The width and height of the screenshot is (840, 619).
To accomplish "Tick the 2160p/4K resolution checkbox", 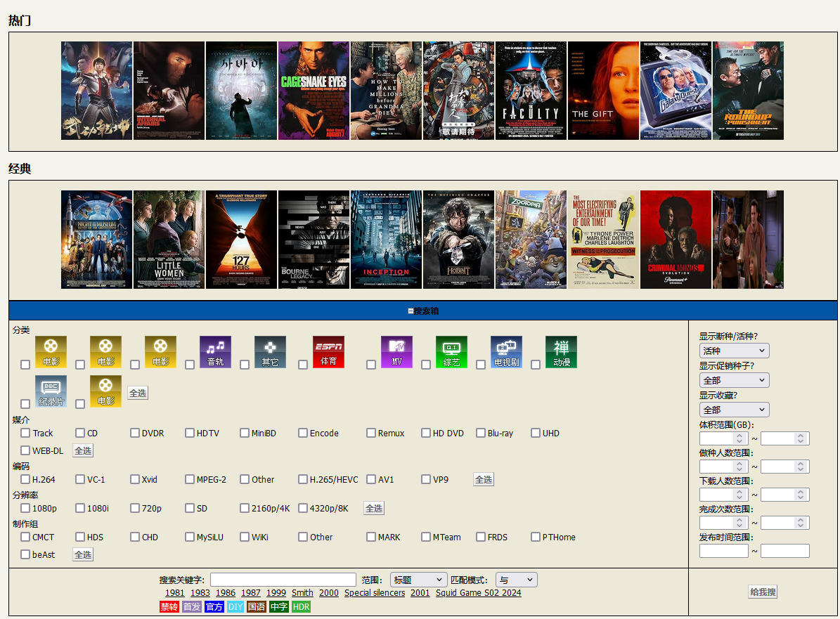I will [245, 508].
